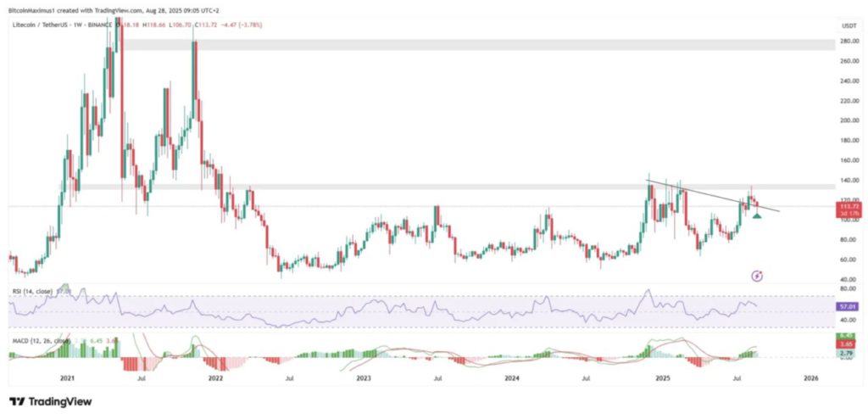The width and height of the screenshot is (868, 419).
Task: Click the closing price value C113.72
Action: click(209, 26)
